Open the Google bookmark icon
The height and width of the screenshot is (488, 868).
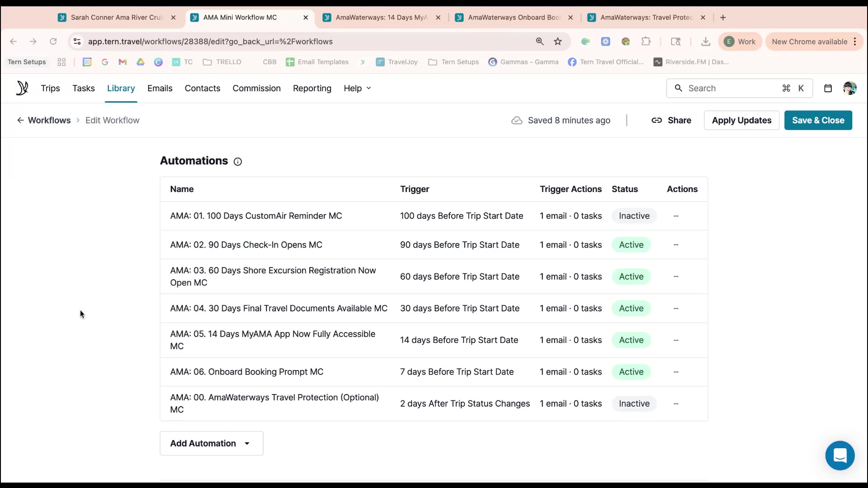[105, 62]
